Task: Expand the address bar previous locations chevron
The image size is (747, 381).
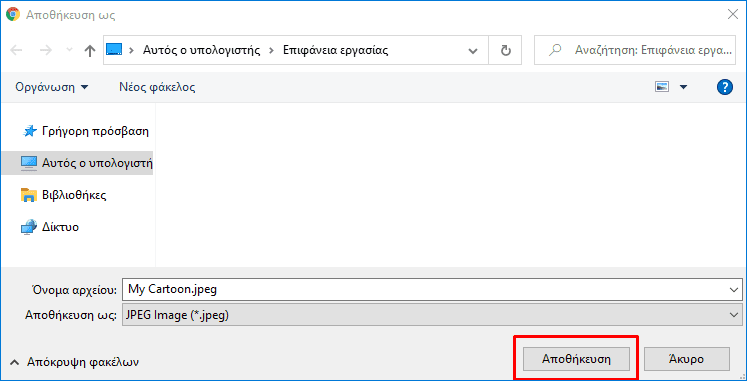Action: pos(473,50)
